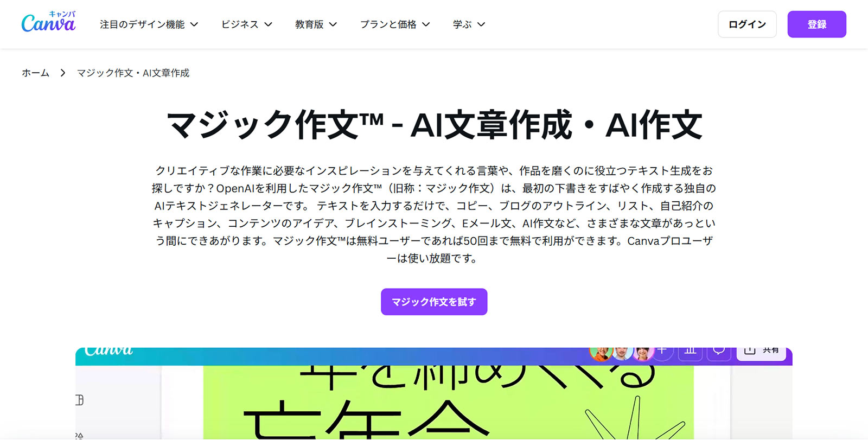Click the Canva logo
The image size is (868, 440).
(48, 22)
